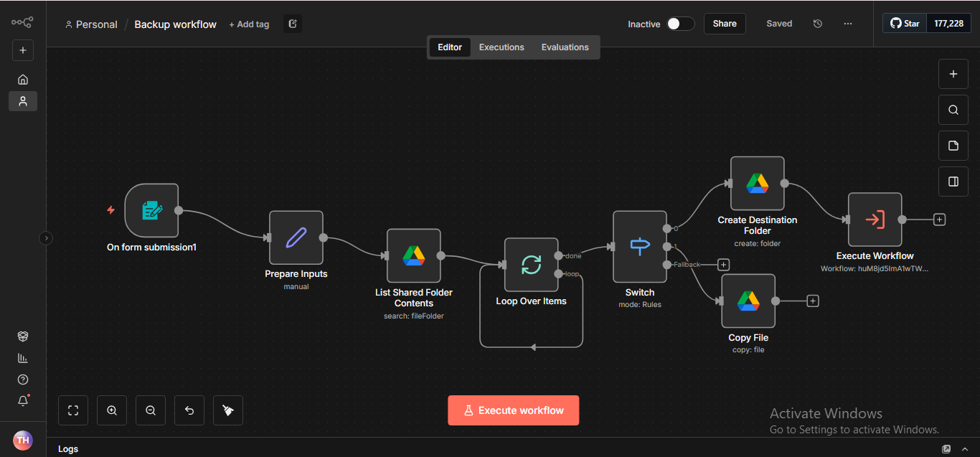Viewport: 980px width, 457px height.
Task: Select the Execute Workflow node icon
Action: (x=875, y=220)
